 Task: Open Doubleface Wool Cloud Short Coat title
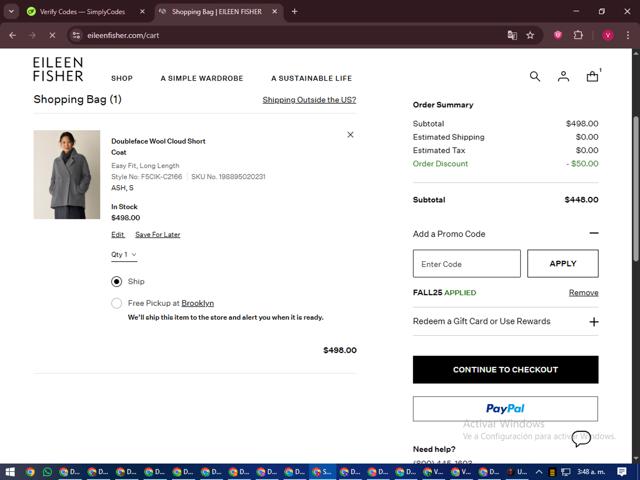click(x=158, y=147)
